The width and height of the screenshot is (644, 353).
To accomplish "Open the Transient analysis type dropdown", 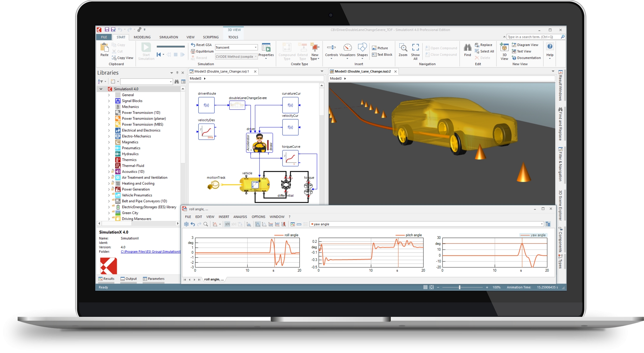I will pos(256,47).
